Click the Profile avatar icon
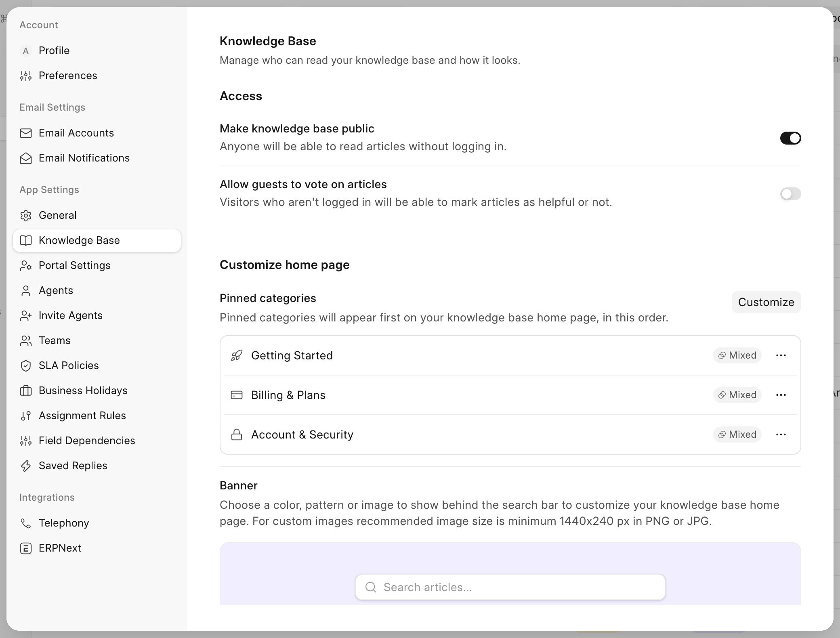 26,51
